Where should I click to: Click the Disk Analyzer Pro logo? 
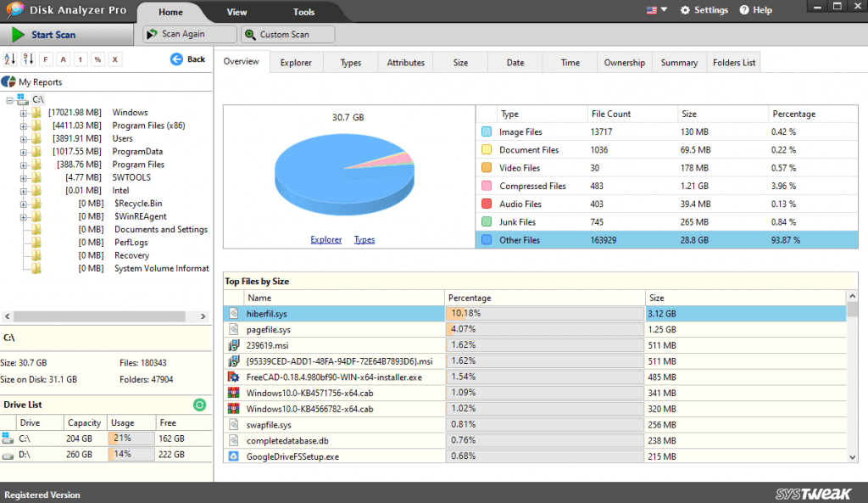pyautogui.click(x=14, y=9)
